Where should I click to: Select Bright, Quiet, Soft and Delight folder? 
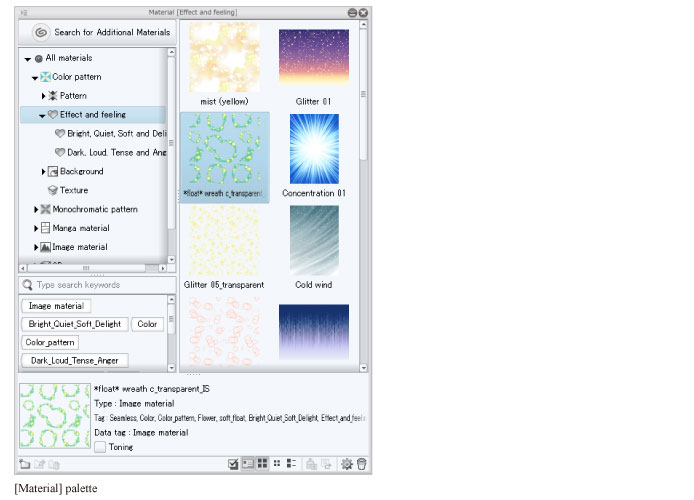pos(117,134)
